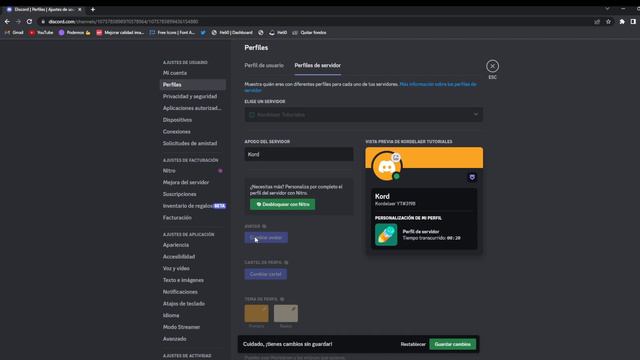Open the Twitter bookmark icon
The image size is (640, 360).
pos(203,33)
